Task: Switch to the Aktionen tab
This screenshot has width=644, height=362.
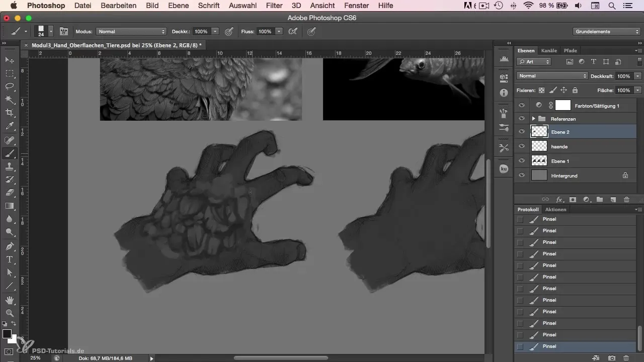Action: click(555, 210)
